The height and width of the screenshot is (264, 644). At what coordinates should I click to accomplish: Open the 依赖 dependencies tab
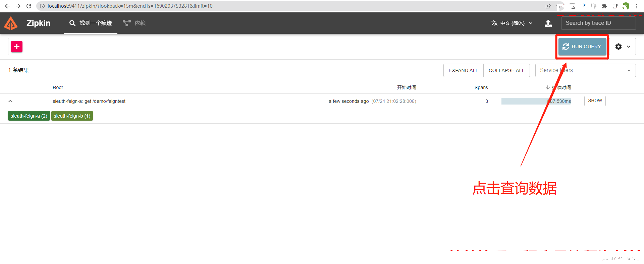[x=134, y=23]
